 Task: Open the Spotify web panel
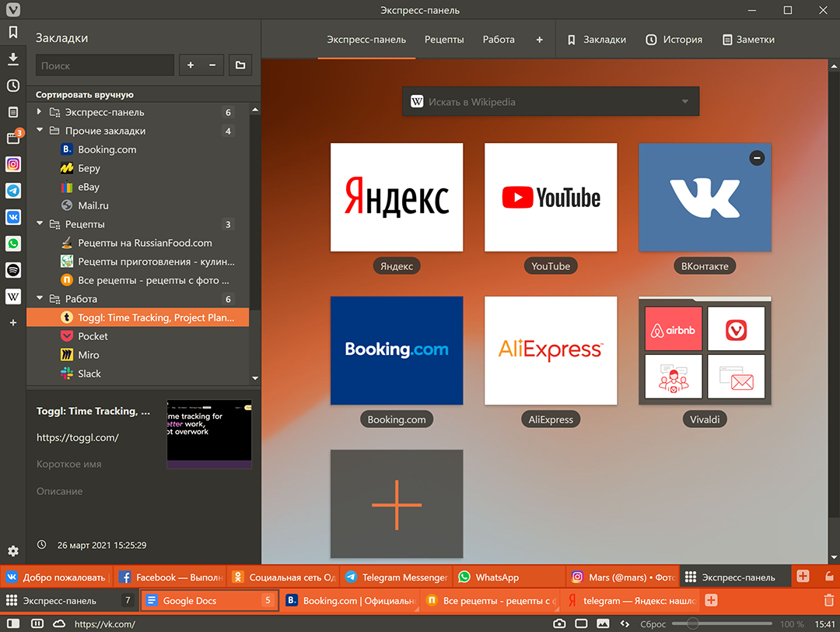13,269
